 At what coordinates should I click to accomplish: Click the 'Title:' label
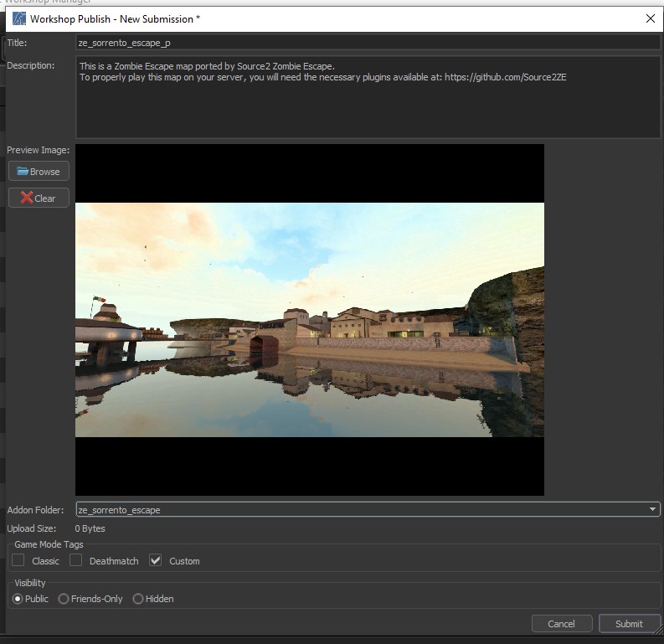[17, 43]
